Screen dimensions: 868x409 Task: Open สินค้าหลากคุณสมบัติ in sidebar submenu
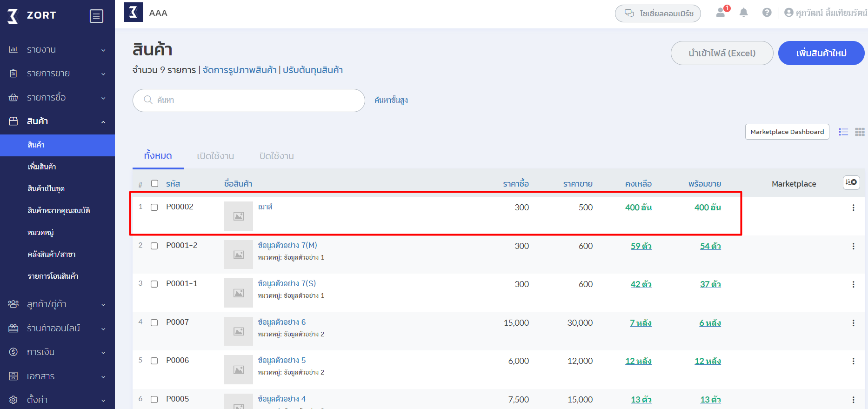pyautogui.click(x=59, y=210)
